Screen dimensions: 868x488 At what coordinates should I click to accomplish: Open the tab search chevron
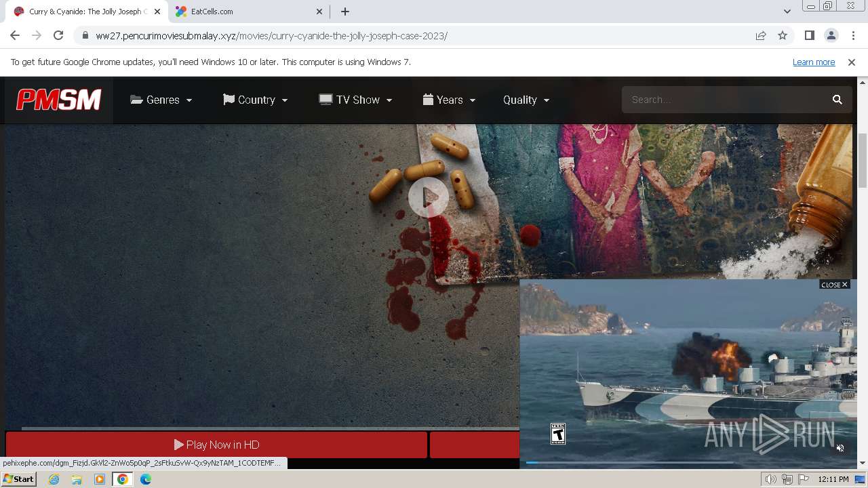click(787, 12)
